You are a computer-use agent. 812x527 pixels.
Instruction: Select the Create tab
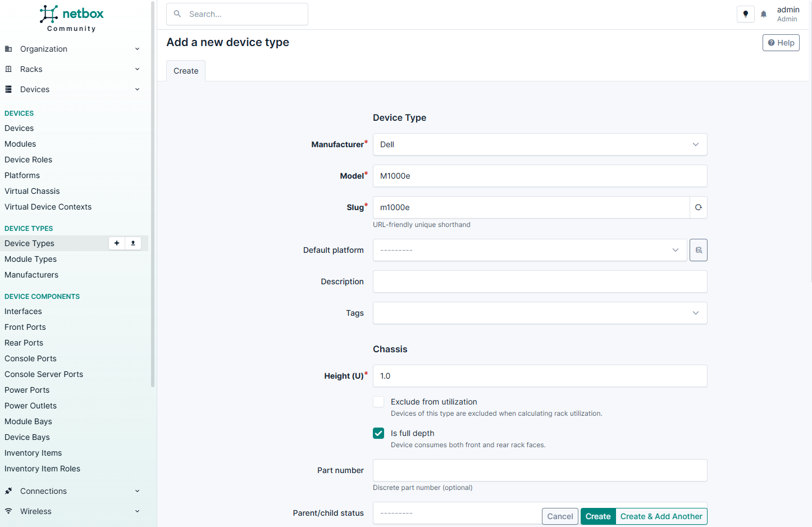click(186, 71)
